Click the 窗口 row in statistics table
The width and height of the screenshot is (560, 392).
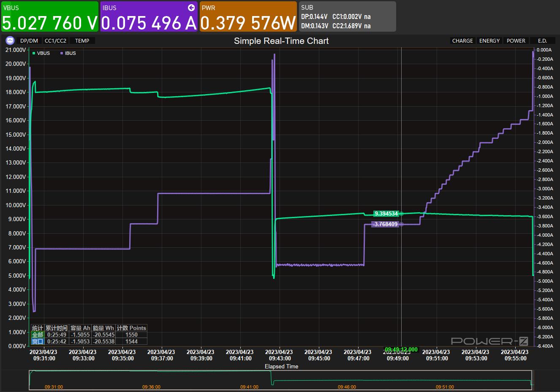pyautogui.click(x=38, y=341)
